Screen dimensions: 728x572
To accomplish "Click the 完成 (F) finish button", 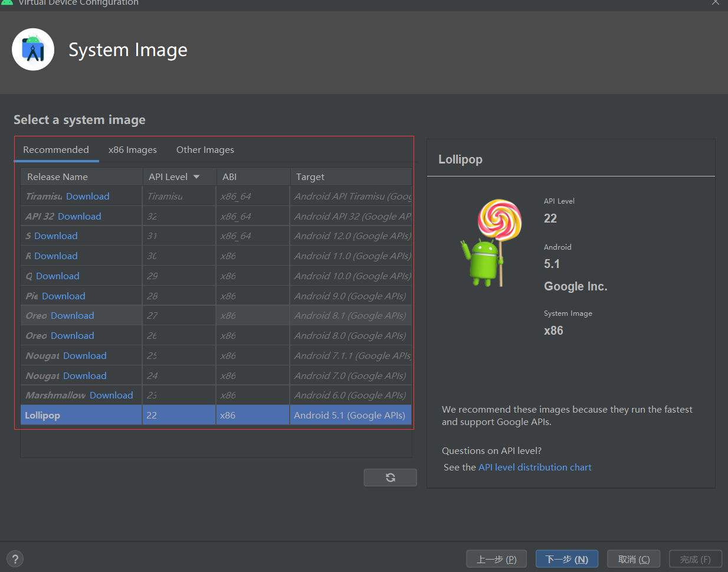I will (696, 559).
